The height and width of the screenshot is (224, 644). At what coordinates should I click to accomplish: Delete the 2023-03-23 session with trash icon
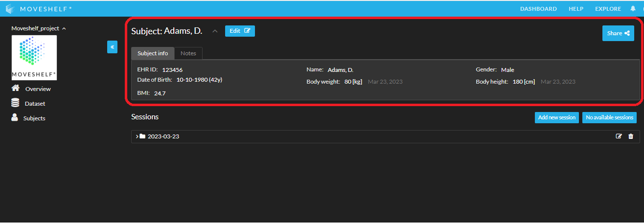click(x=631, y=136)
